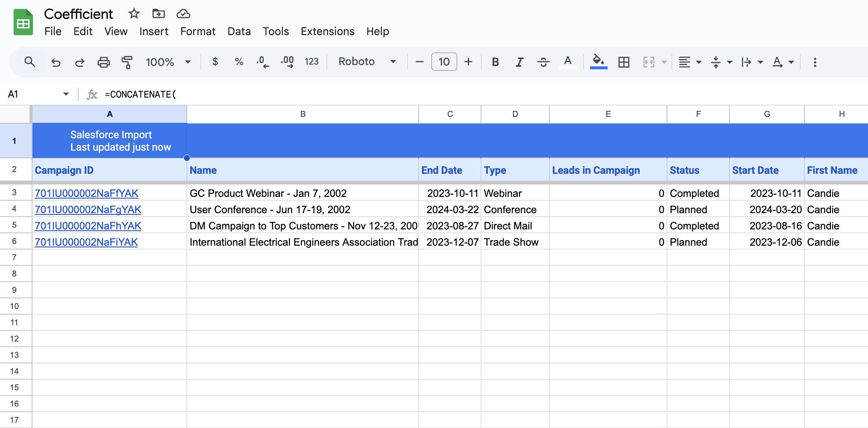The image size is (868, 428).
Task: Open campaign link 701IU000002NaFfYAK
Action: [86, 193]
